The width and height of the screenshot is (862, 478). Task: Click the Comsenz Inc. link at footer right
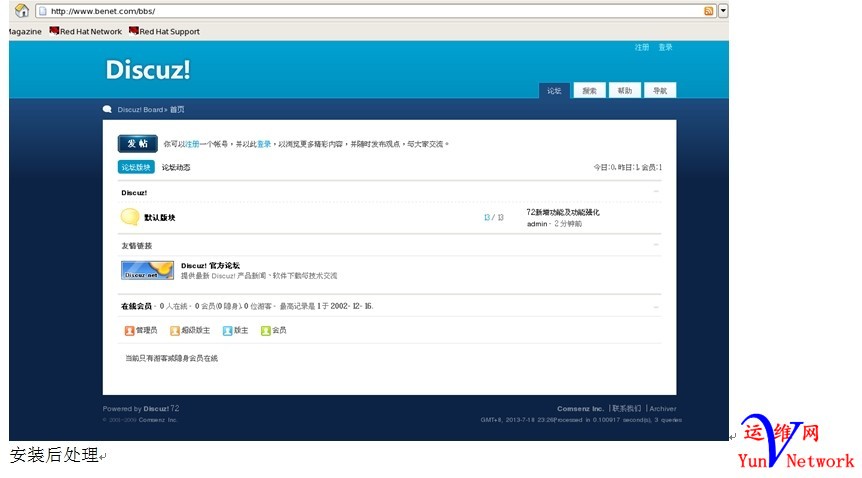pyautogui.click(x=580, y=409)
